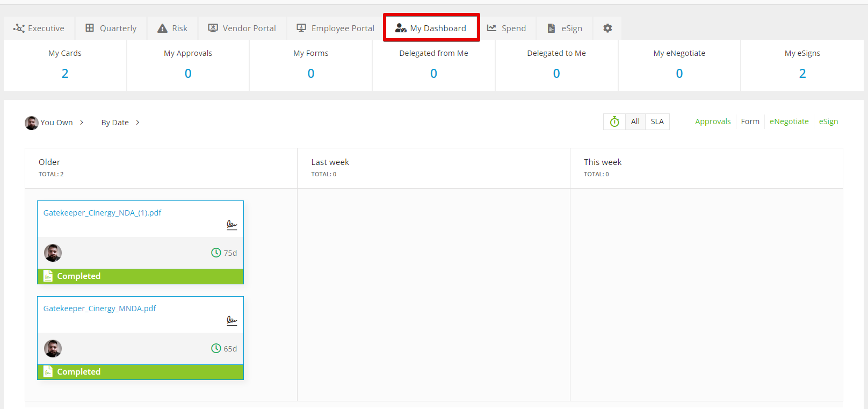Viewport: 868px width, 409px height.
Task: Go to the eSign tab
Action: (565, 28)
